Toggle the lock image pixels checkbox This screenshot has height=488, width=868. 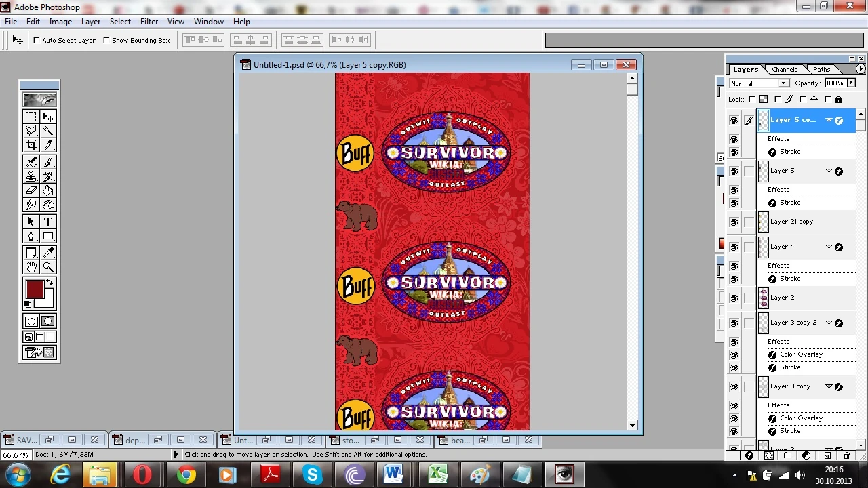click(x=776, y=100)
